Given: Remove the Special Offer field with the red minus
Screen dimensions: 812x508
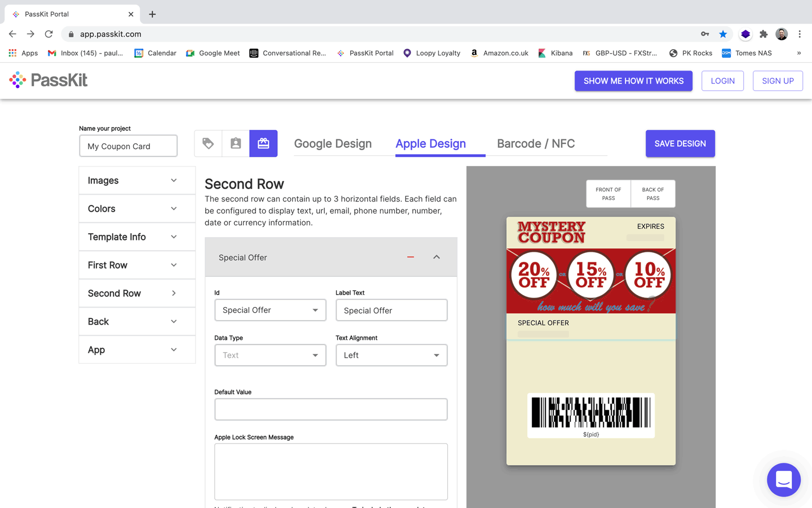Looking at the screenshot, I should pyautogui.click(x=411, y=257).
